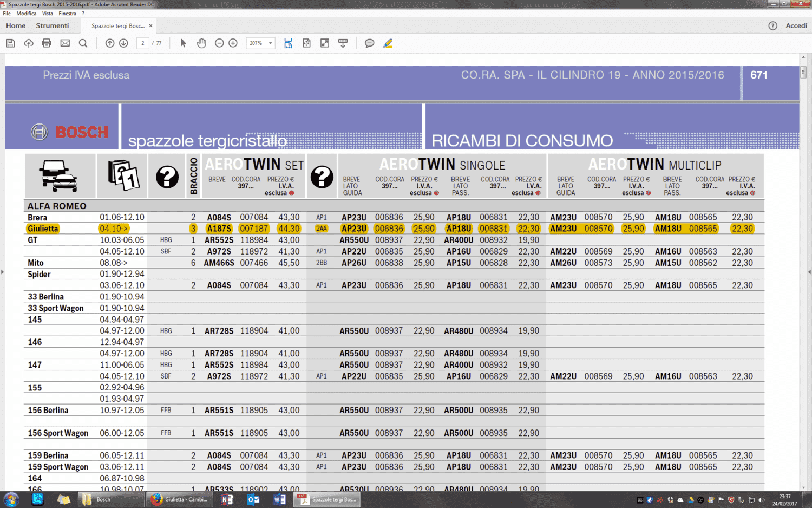
Task: Open the Vista menu
Action: [x=48, y=14]
